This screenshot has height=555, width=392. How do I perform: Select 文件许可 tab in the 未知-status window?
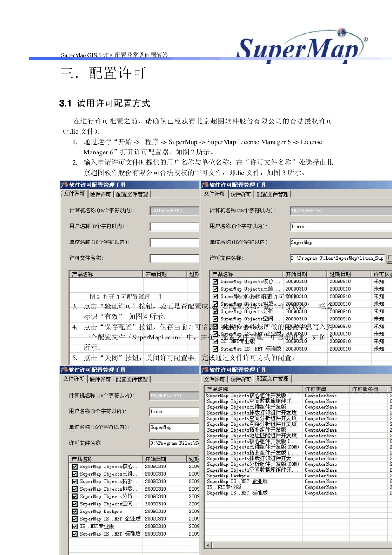coord(215,194)
